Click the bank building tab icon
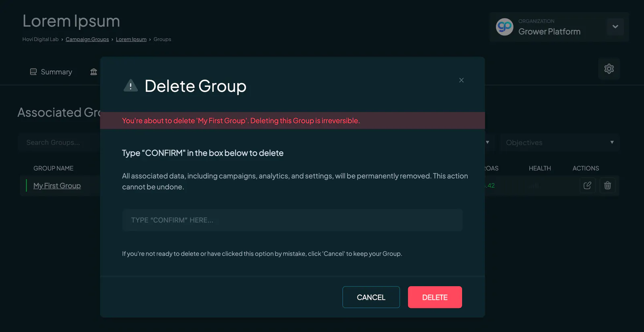 [x=94, y=72]
